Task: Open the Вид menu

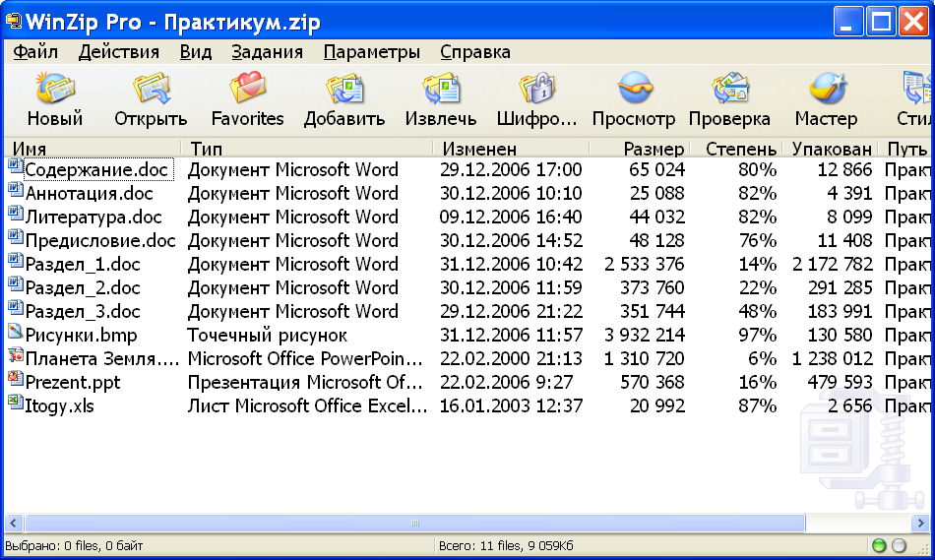Action: 196,52
